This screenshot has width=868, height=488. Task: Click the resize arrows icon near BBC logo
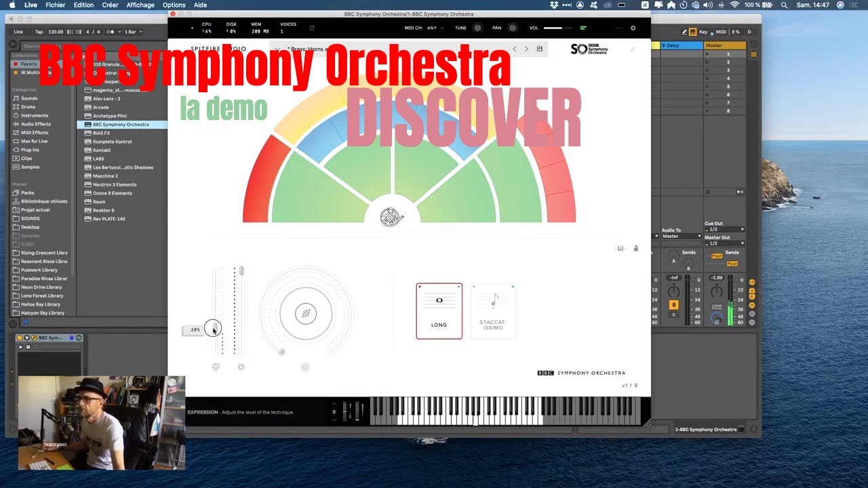[x=633, y=49]
